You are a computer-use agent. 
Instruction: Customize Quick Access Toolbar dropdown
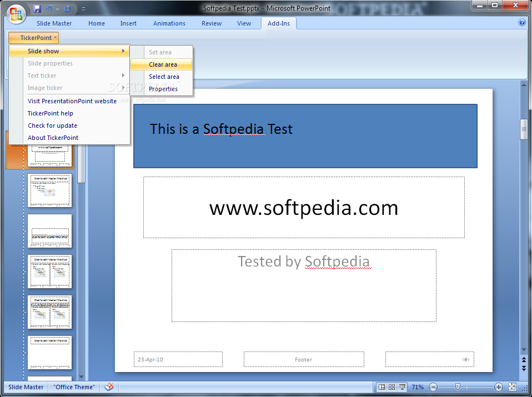(x=83, y=9)
